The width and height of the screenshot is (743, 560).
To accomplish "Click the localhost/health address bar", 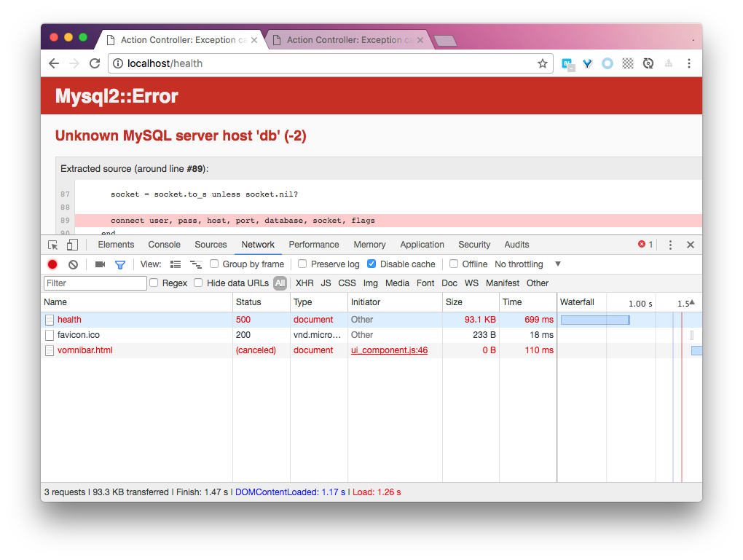I will point(330,63).
